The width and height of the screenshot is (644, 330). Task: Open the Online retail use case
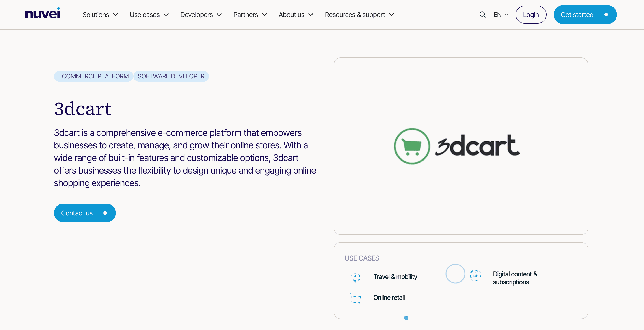click(x=389, y=298)
